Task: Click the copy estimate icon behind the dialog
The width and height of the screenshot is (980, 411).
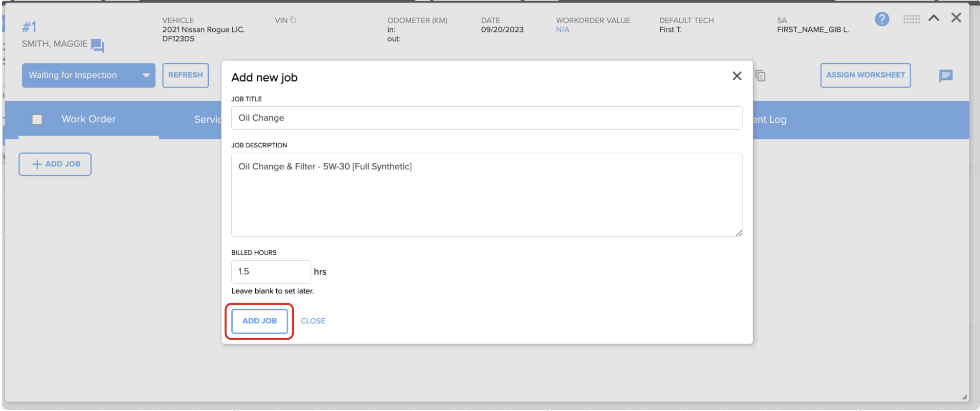Action: click(x=760, y=76)
